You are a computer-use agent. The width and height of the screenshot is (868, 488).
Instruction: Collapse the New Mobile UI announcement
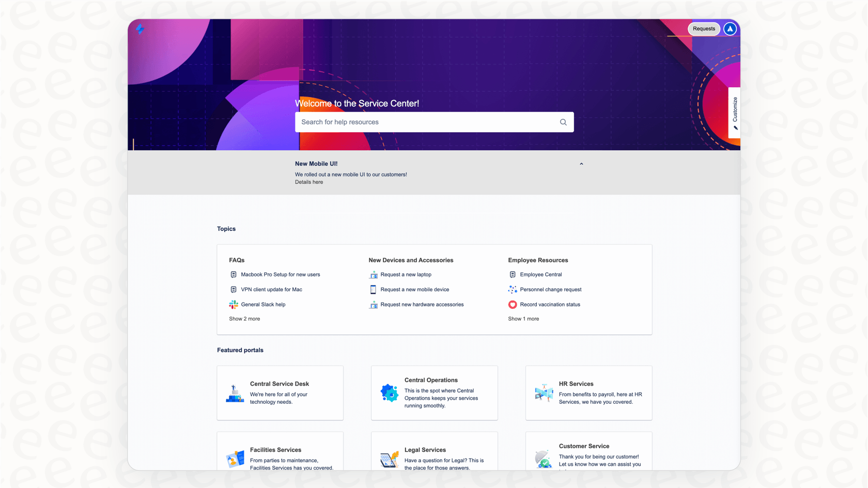(x=581, y=163)
